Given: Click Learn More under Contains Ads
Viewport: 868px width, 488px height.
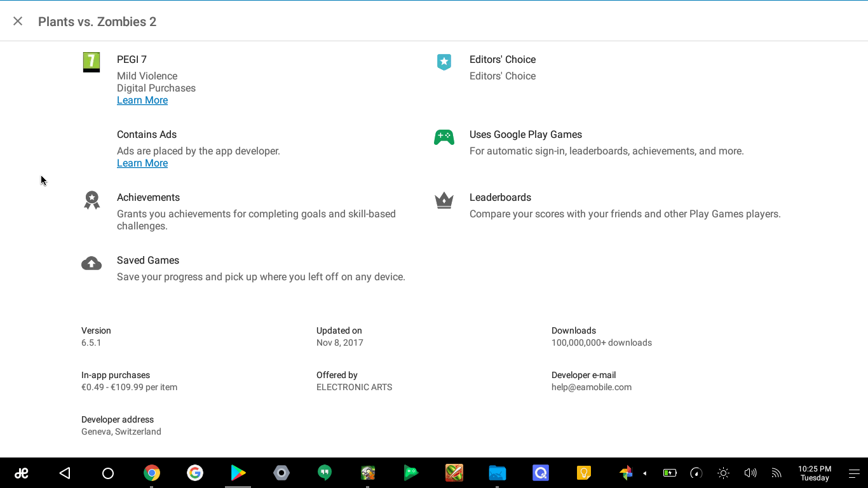Looking at the screenshot, I should point(142,163).
